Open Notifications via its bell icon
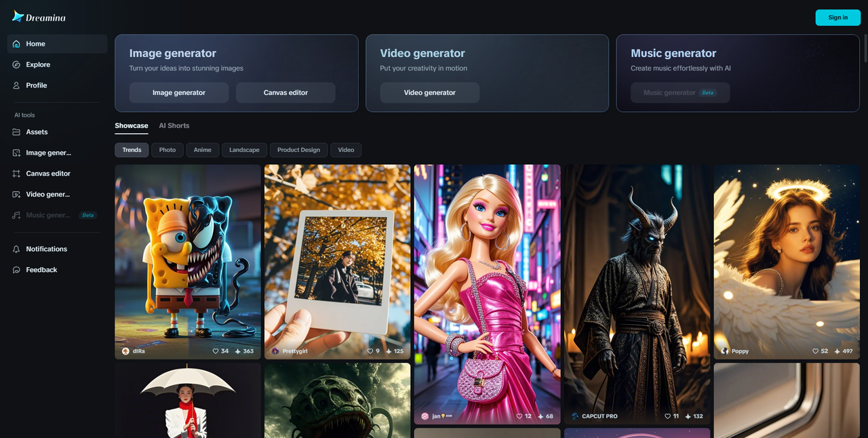This screenshot has height=438, width=868. [x=16, y=250]
